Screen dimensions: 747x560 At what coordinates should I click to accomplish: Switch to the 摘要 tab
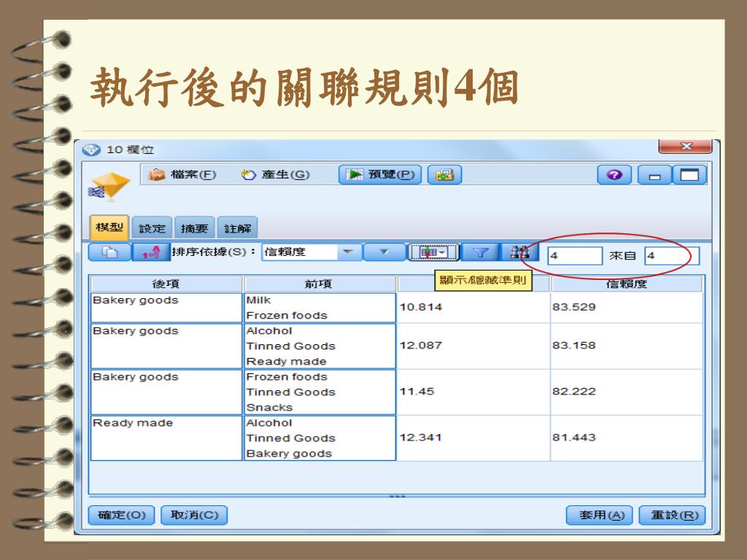(x=194, y=228)
